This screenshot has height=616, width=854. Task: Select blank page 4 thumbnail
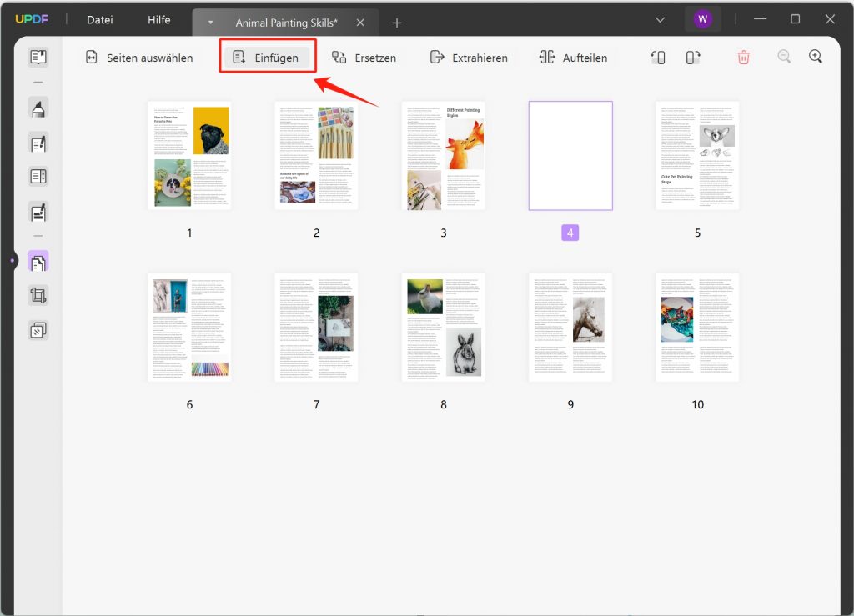(570, 156)
